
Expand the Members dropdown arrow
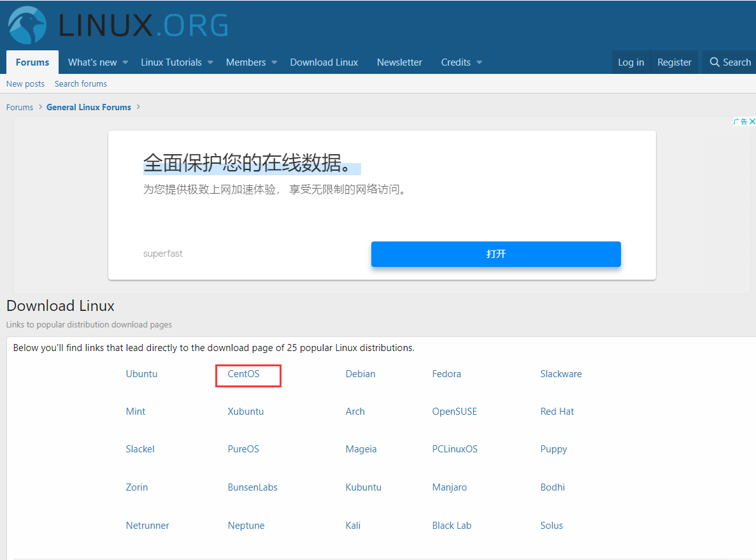(275, 62)
